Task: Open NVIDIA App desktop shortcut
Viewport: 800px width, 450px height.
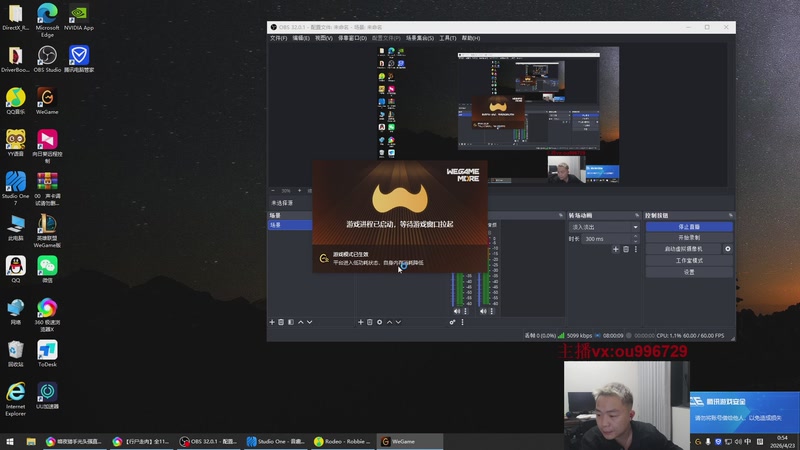Action: 79,17
